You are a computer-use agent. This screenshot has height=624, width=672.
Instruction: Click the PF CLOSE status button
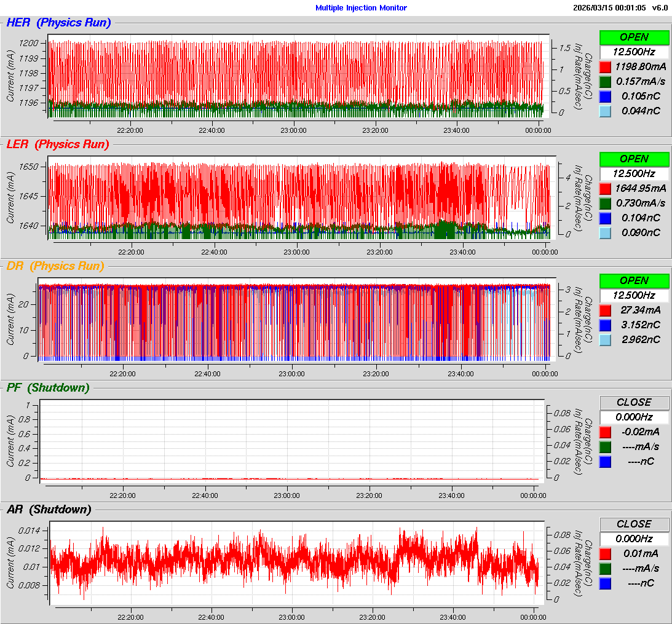pyautogui.click(x=634, y=402)
